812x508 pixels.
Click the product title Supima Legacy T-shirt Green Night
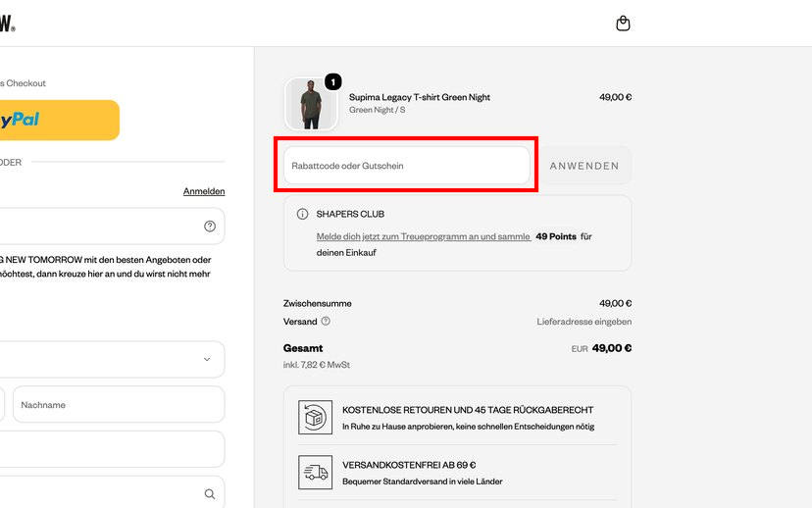[x=420, y=97]
